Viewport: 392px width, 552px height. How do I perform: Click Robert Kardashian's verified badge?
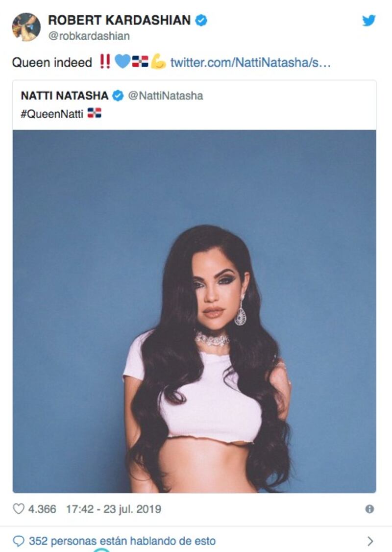tap(201, 21)
